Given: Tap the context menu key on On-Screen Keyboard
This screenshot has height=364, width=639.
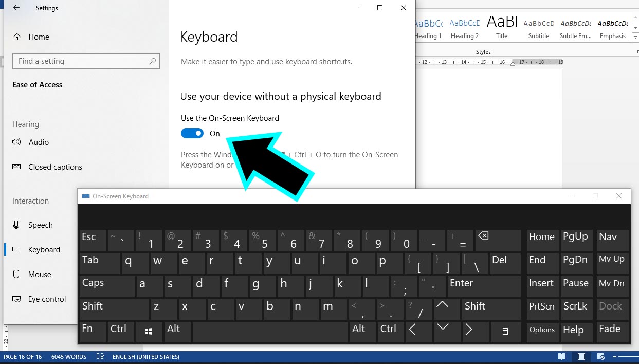Looking at the screenshot, I should [x=505, y=332].
